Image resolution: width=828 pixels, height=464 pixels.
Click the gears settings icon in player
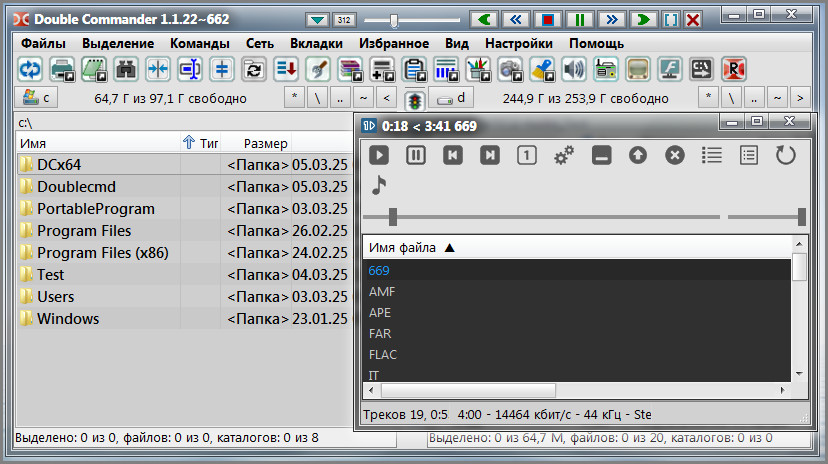(564, 155)
